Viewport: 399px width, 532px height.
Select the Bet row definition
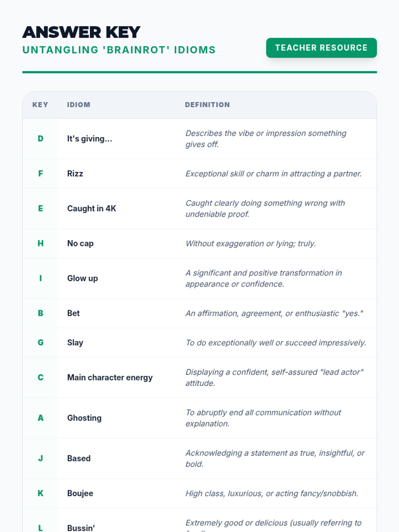(x=274, y=313)
